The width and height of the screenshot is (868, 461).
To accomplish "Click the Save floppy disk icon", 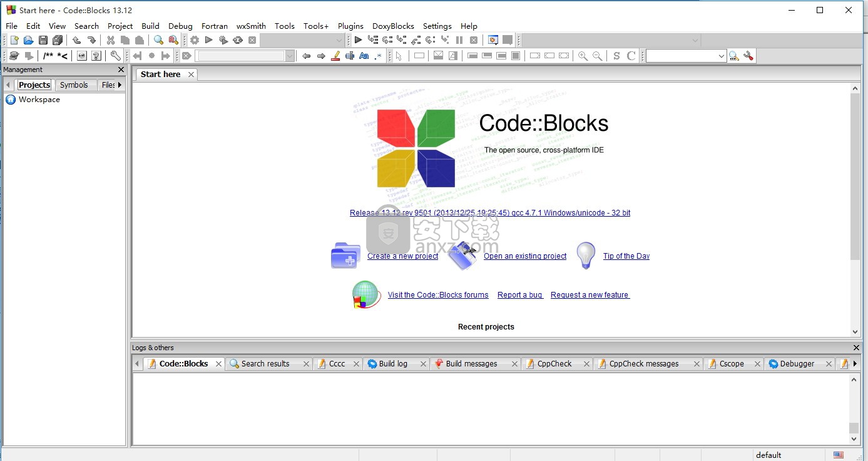I will point(43,40).
